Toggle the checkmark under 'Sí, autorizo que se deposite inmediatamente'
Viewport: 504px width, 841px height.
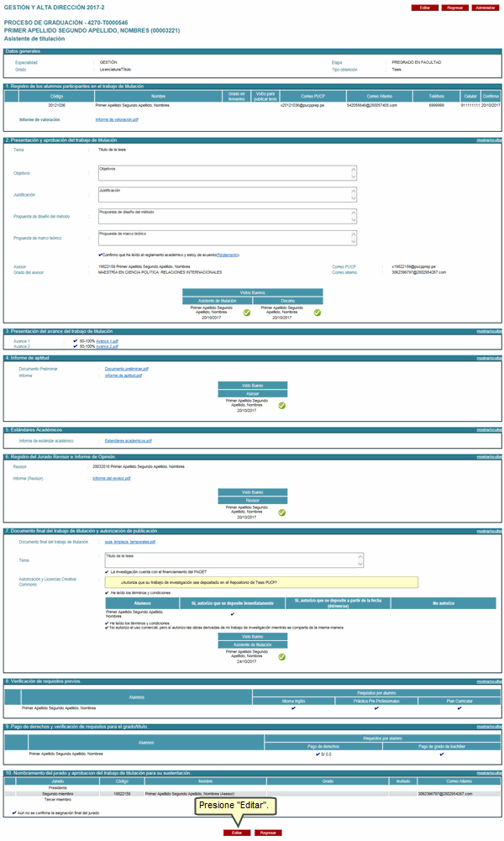pos(232,614)
